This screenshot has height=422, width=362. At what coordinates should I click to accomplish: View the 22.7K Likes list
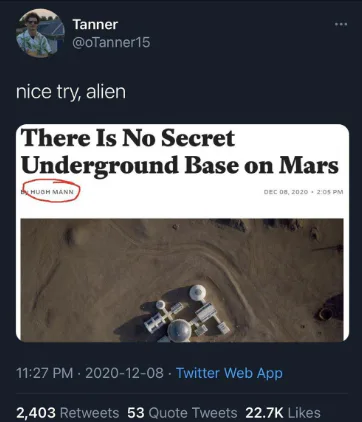[x=283, y=413]
